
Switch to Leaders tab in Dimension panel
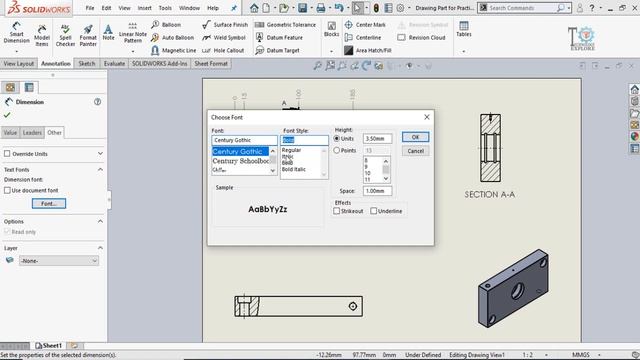(x=32, y=133)
